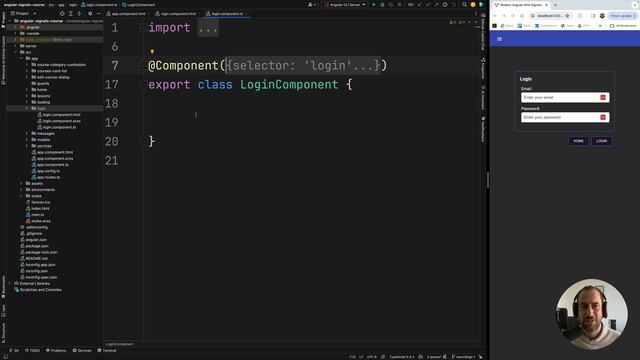Collapse the src folder
The height and width of the screenshot is (360, 640).
16,52
